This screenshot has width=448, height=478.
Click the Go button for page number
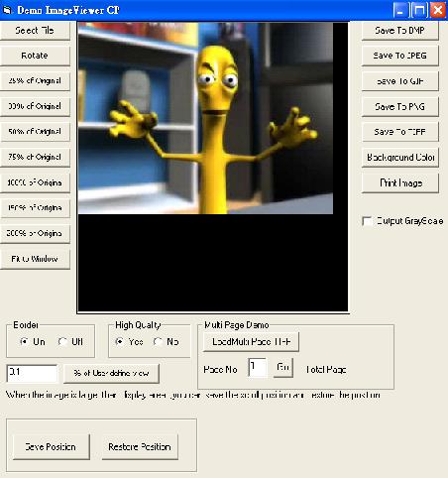[283, 367]
